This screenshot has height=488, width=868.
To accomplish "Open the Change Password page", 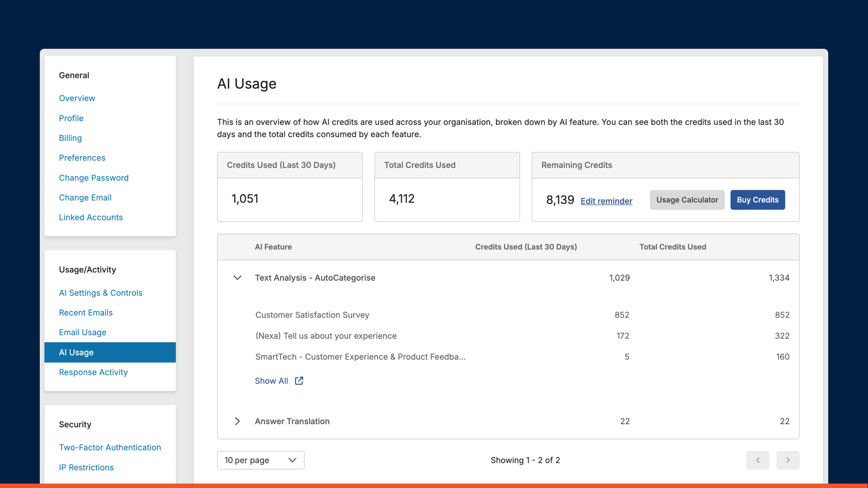I will [94, 178].
